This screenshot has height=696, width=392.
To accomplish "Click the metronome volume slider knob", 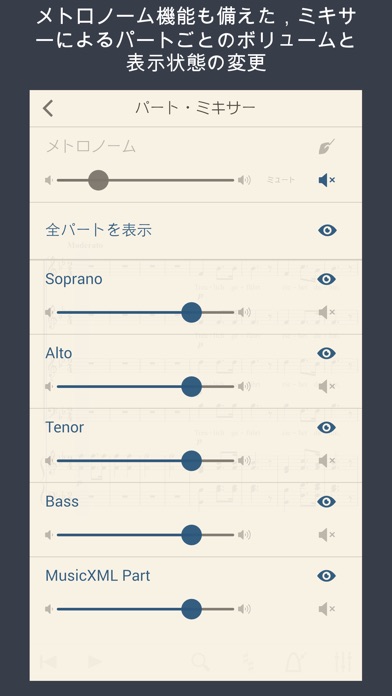I will click(98, 180).
